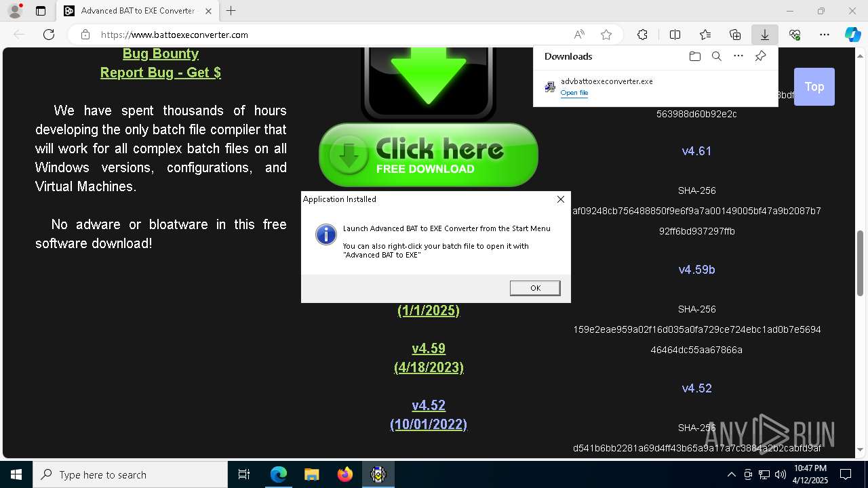Viewport: 868px width, 488px height.
Task: Open Task View on the taskbar
Action: [244, 474]
